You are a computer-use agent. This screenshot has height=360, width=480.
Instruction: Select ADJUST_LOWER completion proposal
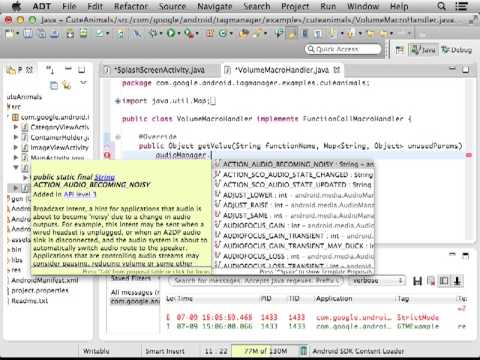click(x=294, y=195)
